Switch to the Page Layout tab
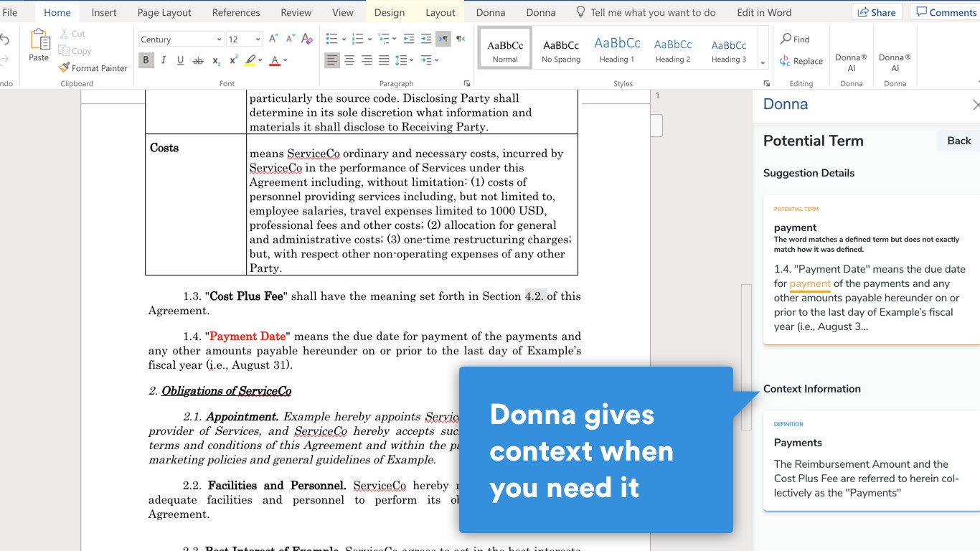Screen dimensions: 980x551 pos(164,12)
